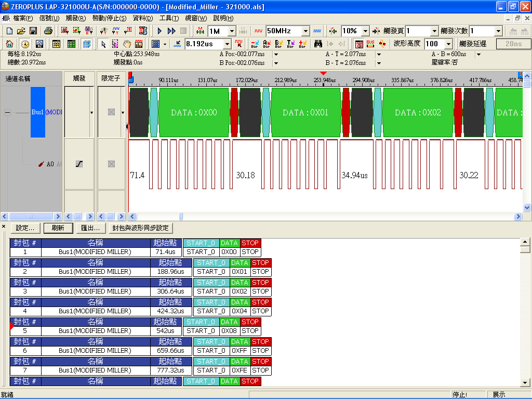Image resolution: width=532 pixels, height=399 pixels.
Task: Click red trigger marker on time ruler
Action: click(323, 73)
